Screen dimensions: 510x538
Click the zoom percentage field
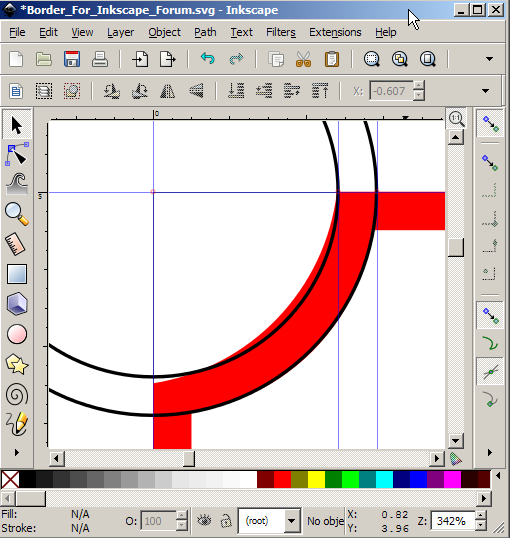[x=452, y=521]
